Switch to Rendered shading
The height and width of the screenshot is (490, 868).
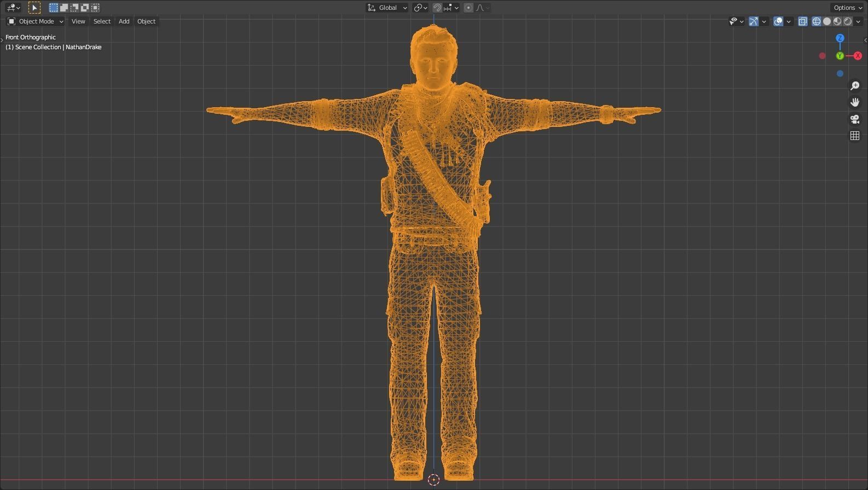[x=848, y=21]
